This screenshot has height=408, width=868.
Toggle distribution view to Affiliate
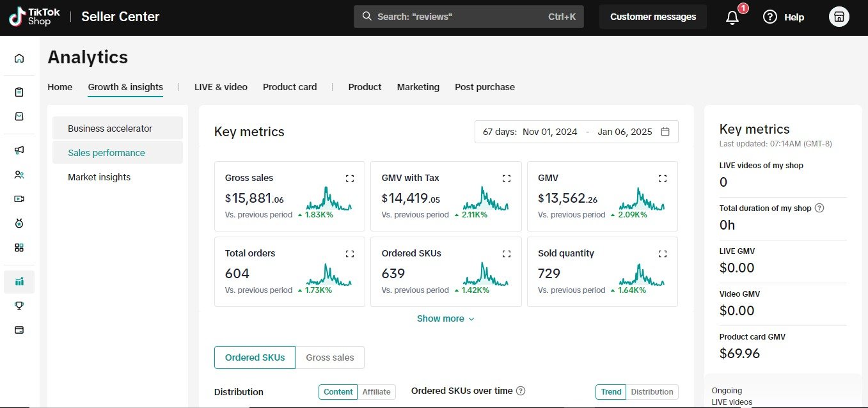(x=377, y=392)
